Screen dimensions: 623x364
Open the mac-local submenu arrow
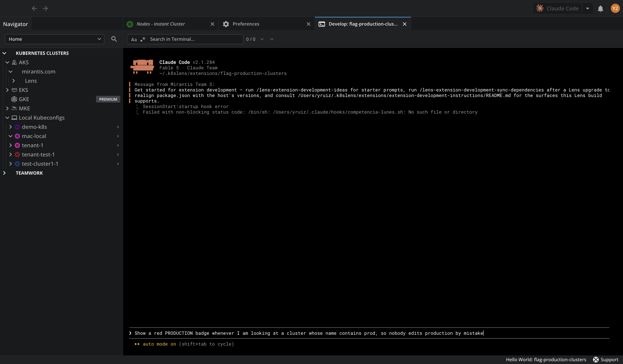(x=118, y=136)
